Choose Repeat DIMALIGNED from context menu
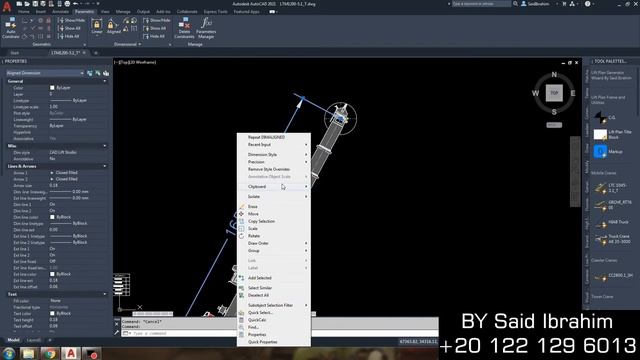This screenshot has height=360, width=640. (273, 138)
